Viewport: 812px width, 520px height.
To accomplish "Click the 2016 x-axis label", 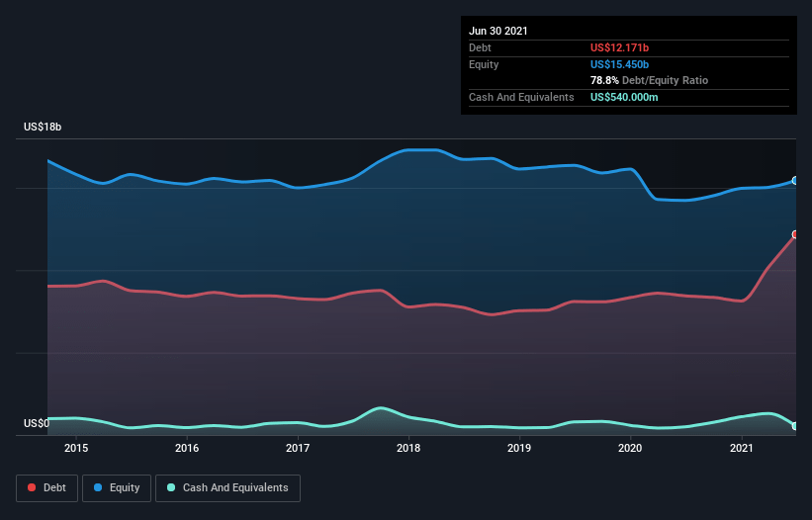I will click(187, 449).
